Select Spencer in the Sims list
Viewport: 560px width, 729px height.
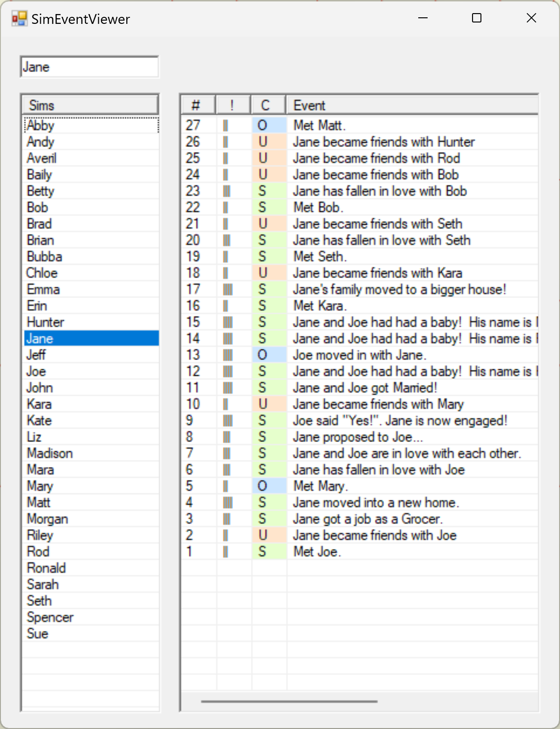[x=91, y=617]
